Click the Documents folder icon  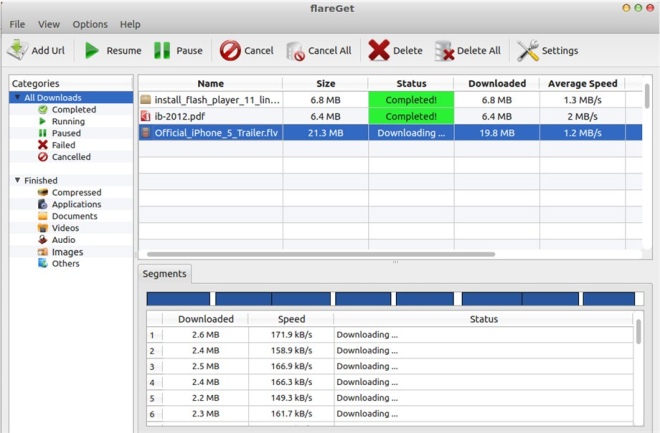(x=43, y=216)
